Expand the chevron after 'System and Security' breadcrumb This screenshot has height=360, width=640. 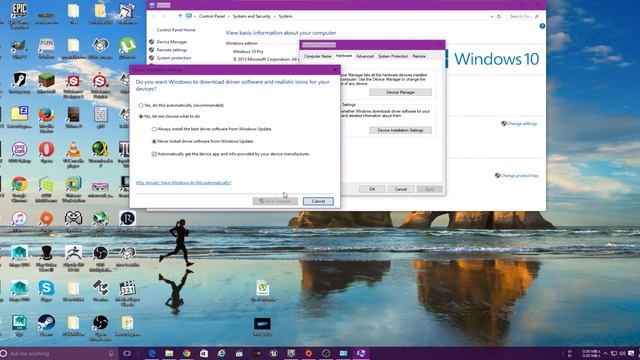tap(275, 16)
